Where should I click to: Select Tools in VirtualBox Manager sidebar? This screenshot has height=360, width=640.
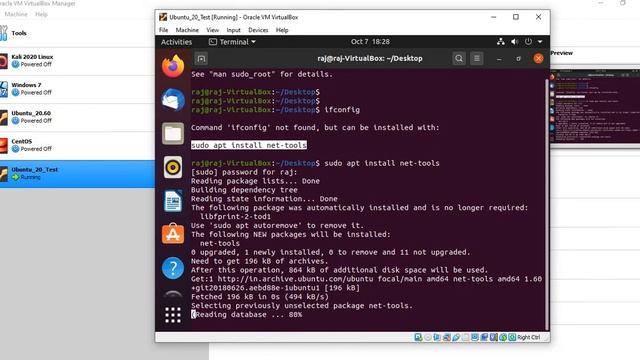[78, 33]
